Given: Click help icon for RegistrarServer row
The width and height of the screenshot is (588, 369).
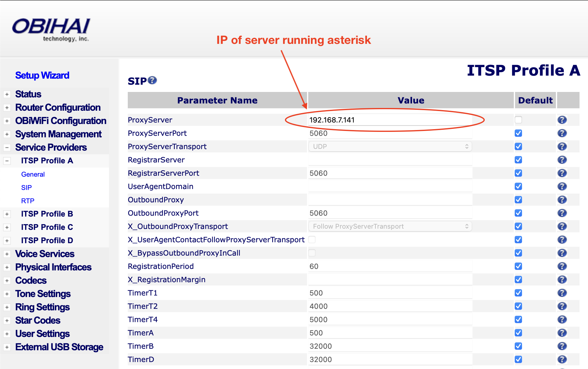Looking at the screenshot, I should coord(562,160).
